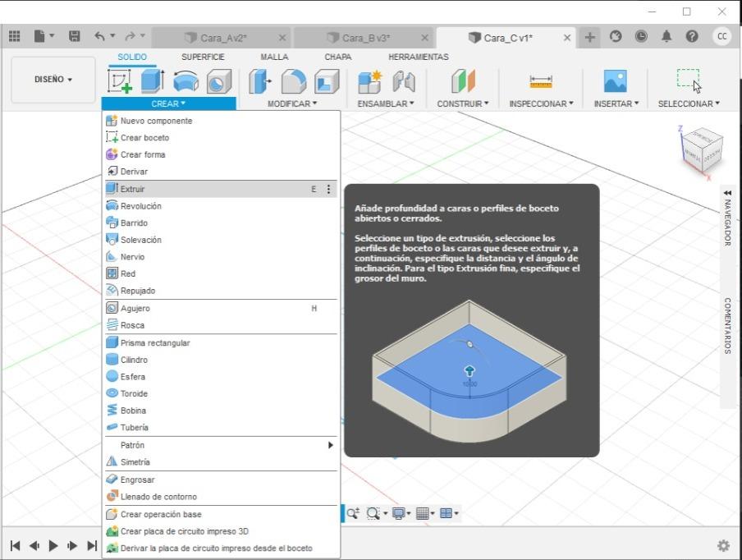This screenshot has height=560, width=742.
Task: Click the Construct plane icon
Action: point(463,81)
